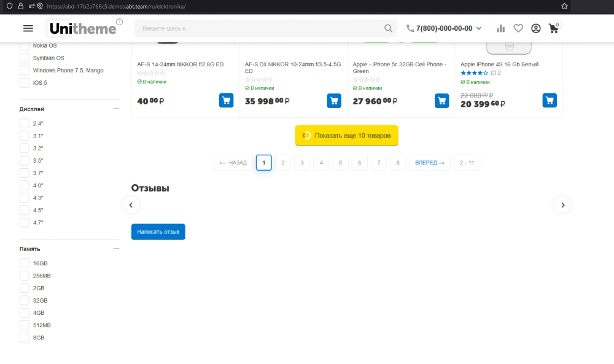This screenshot has height=364, width=614.
Task: Collapse the Дисплей filter section
Action: [x=116, y=109]
